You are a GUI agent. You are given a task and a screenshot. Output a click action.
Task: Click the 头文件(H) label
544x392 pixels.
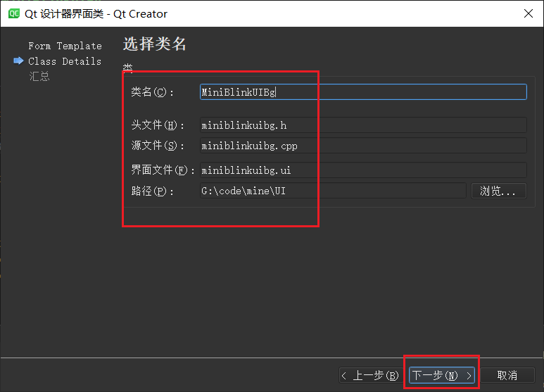[158, 125]
